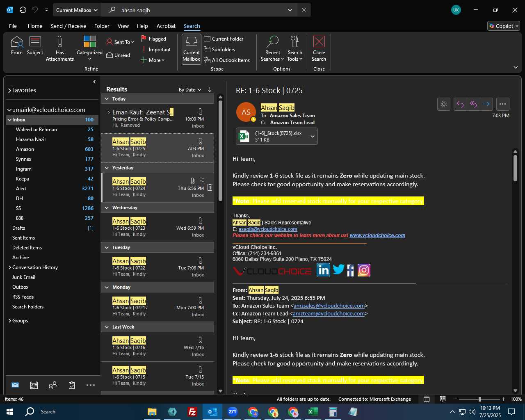Viewport: 525px width, 420px height.
Task: Flag the 1-6 Stock | 0724 message
Action: [x=202, y=180]
